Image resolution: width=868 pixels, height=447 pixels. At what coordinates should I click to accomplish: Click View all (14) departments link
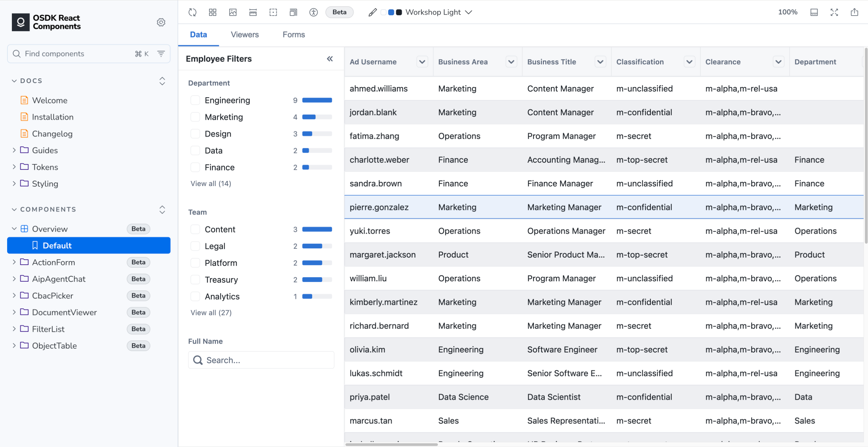click(x=211, y=183)
